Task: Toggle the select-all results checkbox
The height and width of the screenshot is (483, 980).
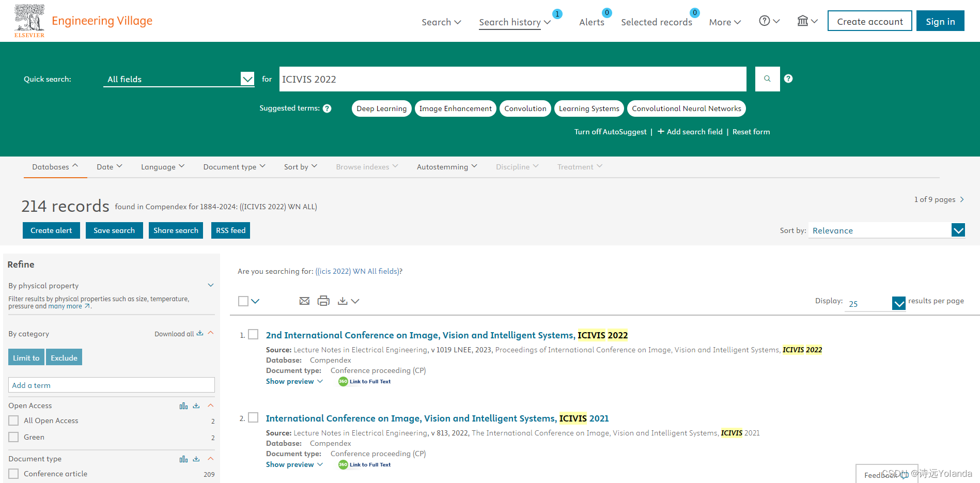Action: click(243, 301)
